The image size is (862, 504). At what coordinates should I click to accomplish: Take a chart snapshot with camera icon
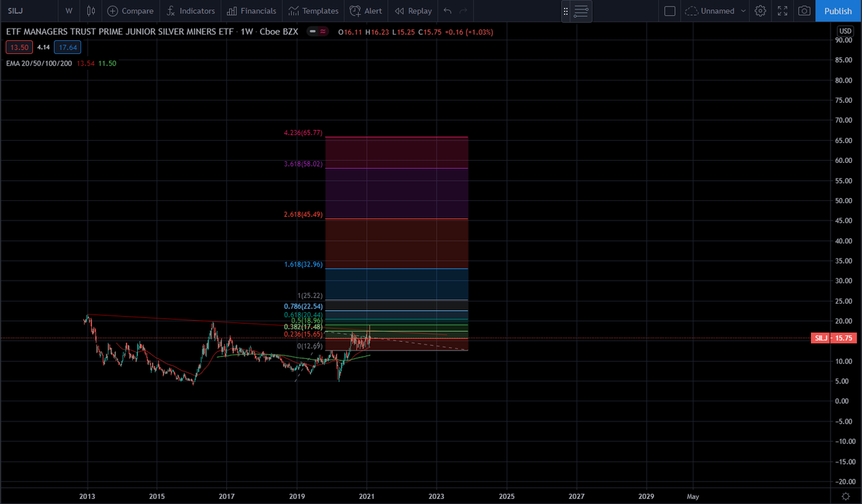(805, 11)
